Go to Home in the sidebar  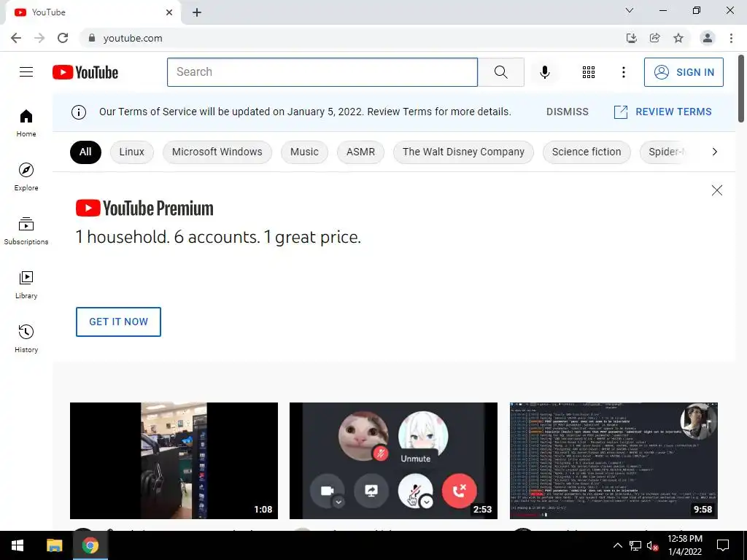tap(26, 123)
